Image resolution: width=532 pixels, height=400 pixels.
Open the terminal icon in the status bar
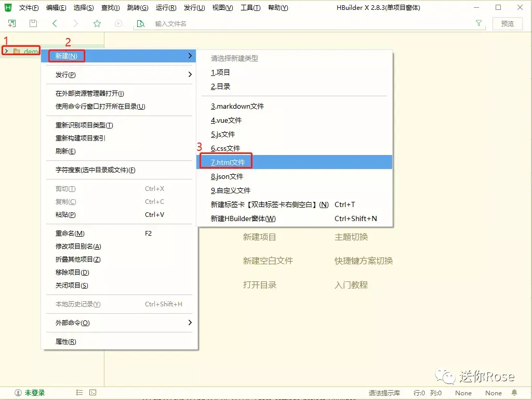click(92, 392)
